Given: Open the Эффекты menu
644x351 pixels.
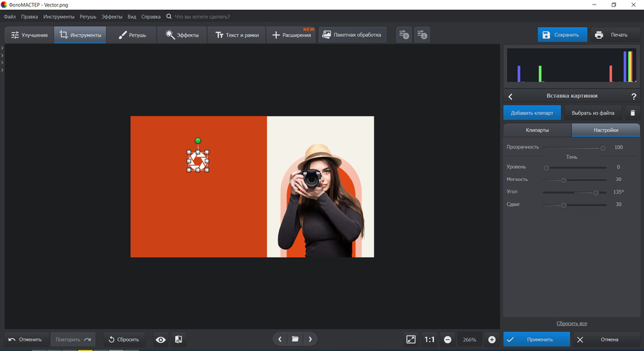Looking at the screenshot, I should [x=111, y=16].
